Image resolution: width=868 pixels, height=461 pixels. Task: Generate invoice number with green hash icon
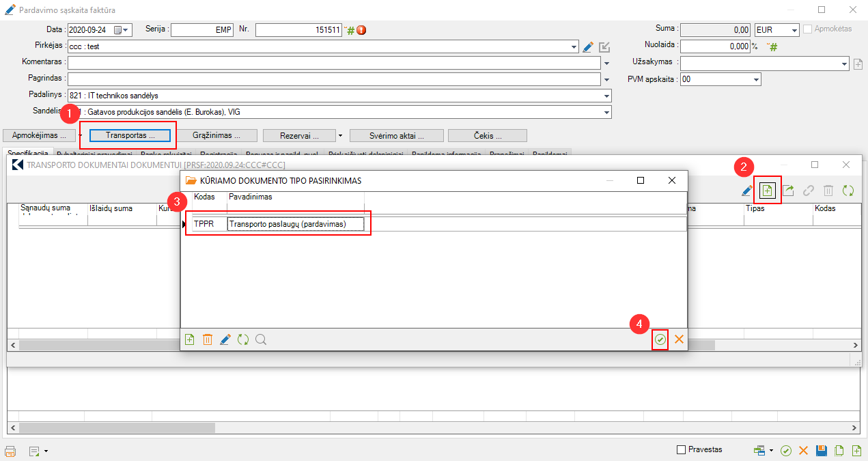351,30
